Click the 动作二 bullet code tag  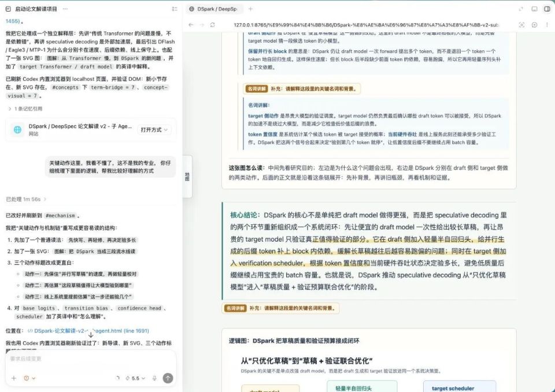point(79,285)
